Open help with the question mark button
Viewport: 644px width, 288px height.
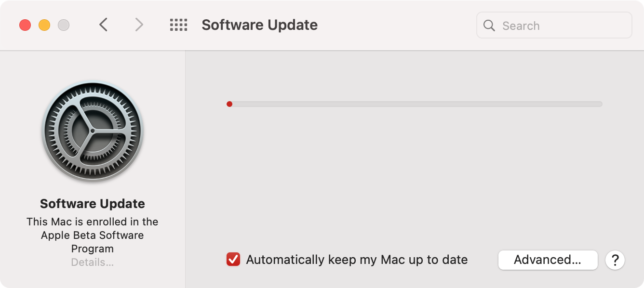615,260
